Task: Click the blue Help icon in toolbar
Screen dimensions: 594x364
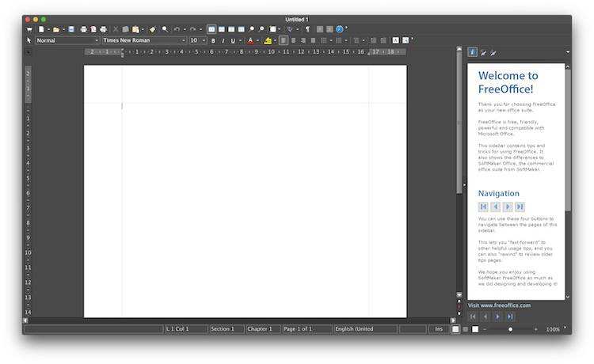Action: 340,29
